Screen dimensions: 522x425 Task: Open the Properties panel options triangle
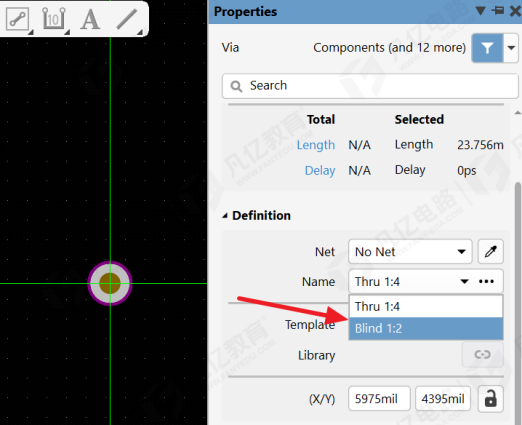pyautogui.click(x=480, y=11)
